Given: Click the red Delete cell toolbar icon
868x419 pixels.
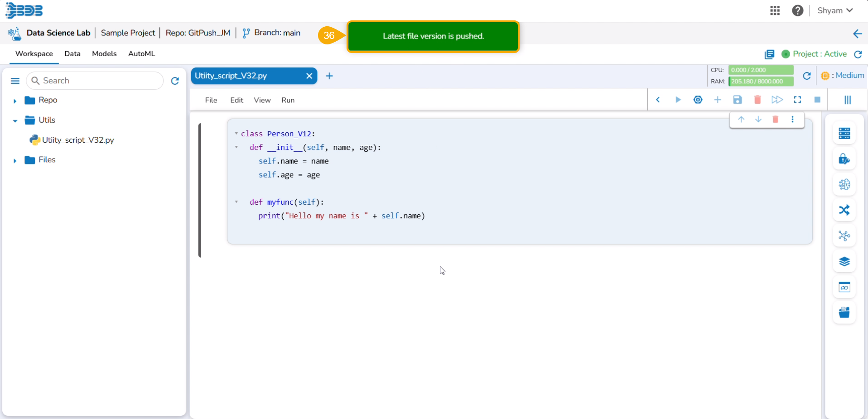Looking at the screenshot, I should 757,100.
